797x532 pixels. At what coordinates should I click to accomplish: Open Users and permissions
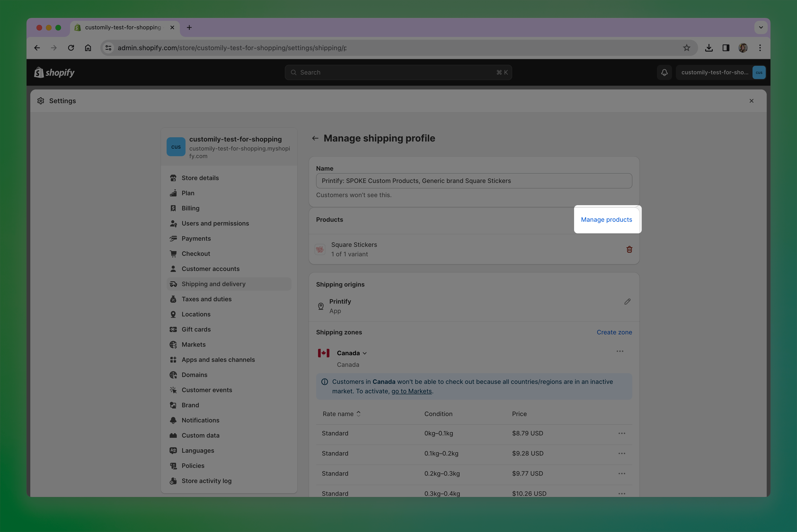229,224
